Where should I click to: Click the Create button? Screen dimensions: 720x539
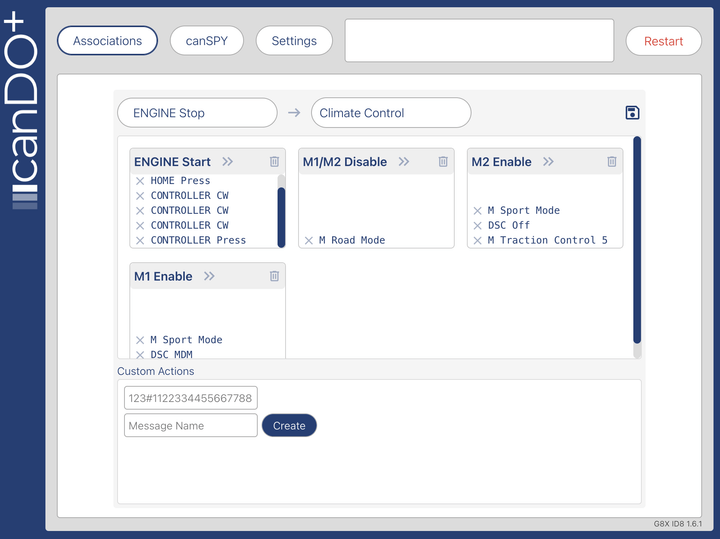(x=289, y=426)
